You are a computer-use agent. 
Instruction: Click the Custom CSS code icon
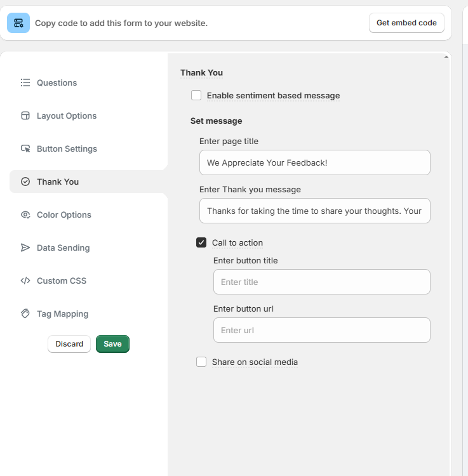pyautogui.click(x=25, y=281)
